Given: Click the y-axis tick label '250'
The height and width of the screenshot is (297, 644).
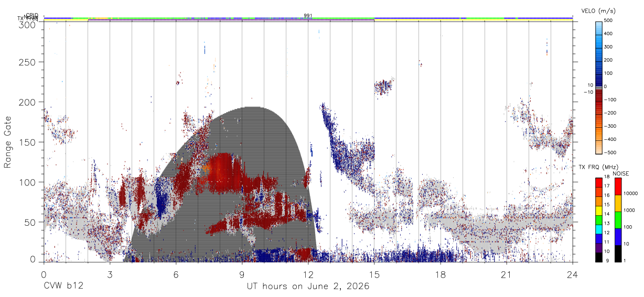Looking at the screenshot, I should point(28,62).
